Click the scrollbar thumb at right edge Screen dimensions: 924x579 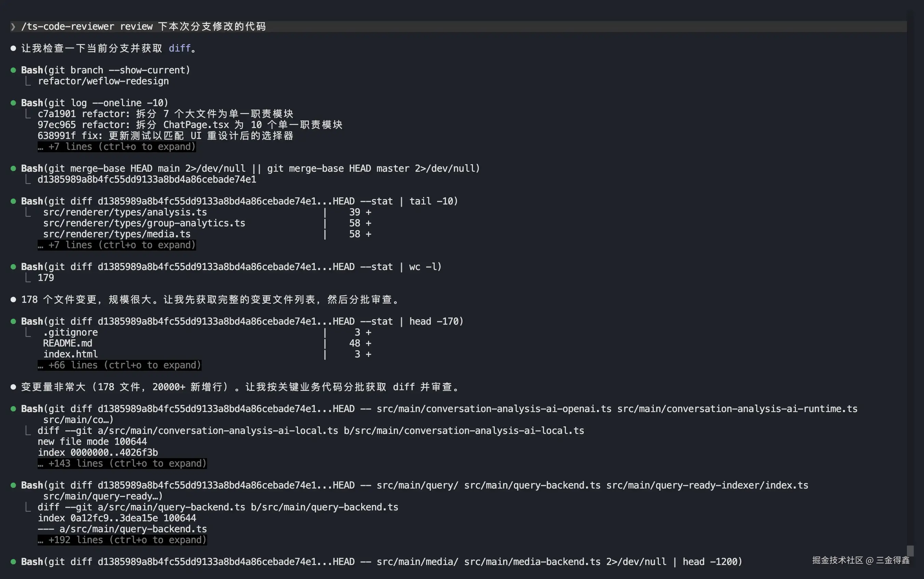point(910,551)
